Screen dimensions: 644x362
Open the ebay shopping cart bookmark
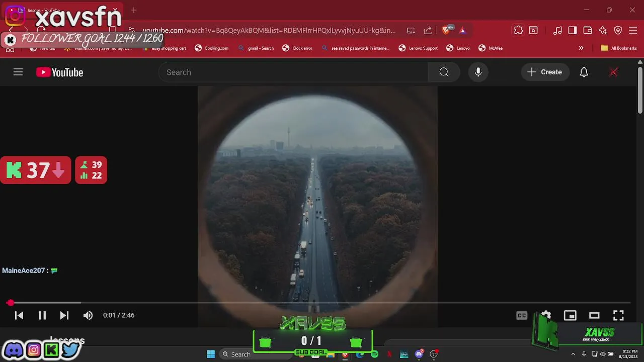click(165, 48)
